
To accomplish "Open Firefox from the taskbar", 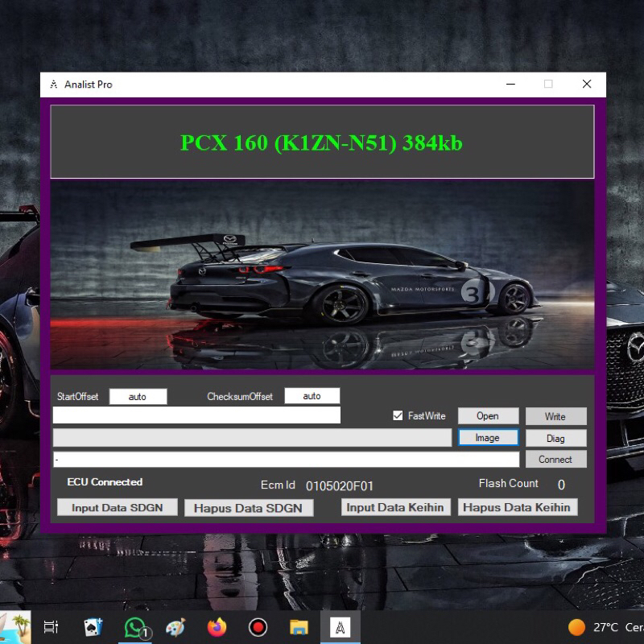I will [217, 627].
